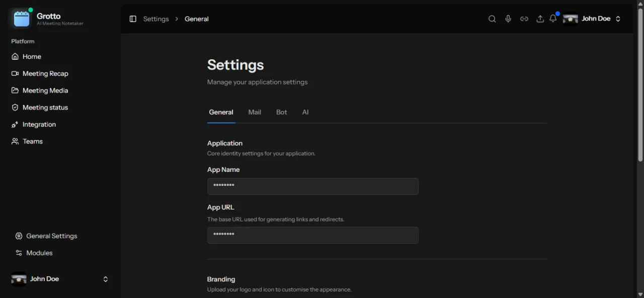644x298 pixels.
Task: Click the scrollbar down arrow
Action: (x=640, y=294)
